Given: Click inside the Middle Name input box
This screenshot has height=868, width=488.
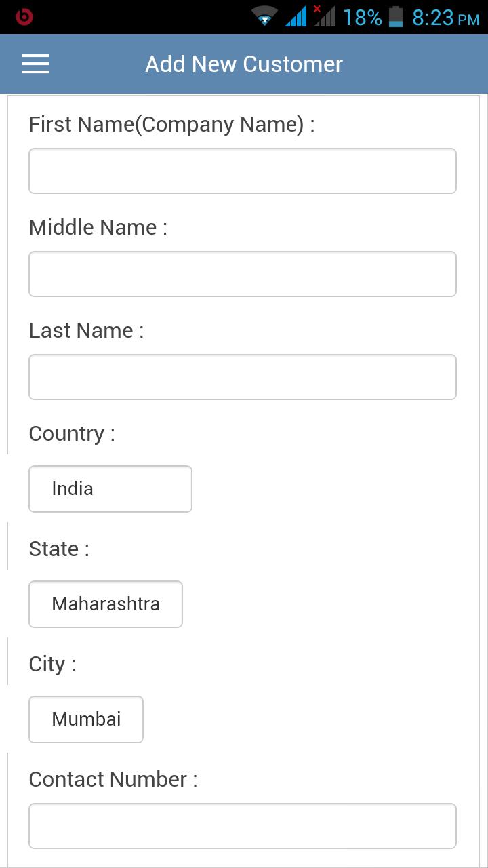Looking at the screenshot, I should click(x=242, y=273).
